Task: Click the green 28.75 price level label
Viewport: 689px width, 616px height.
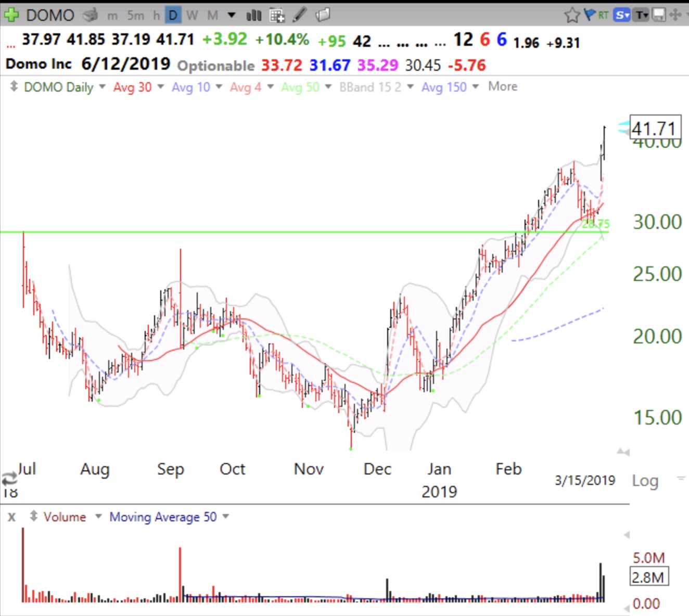Action: 595,224
